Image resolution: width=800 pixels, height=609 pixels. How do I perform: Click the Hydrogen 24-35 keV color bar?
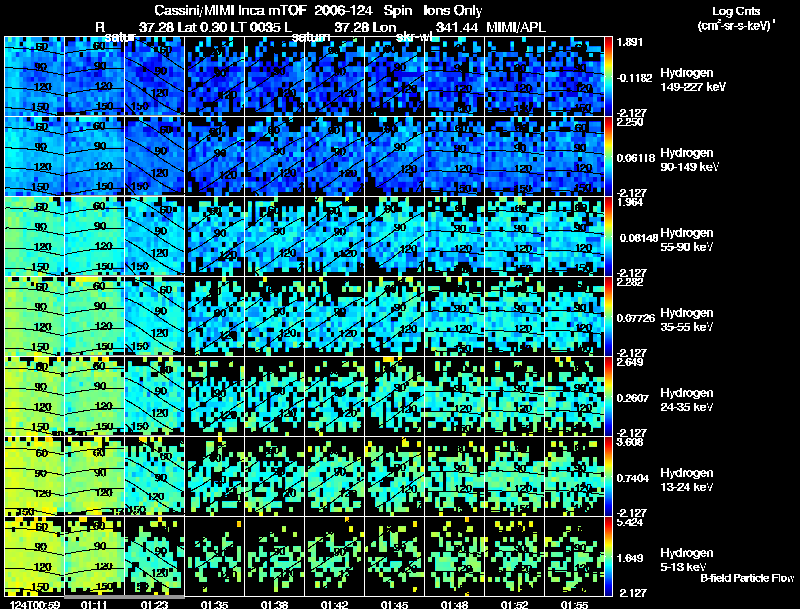[608, 397]
